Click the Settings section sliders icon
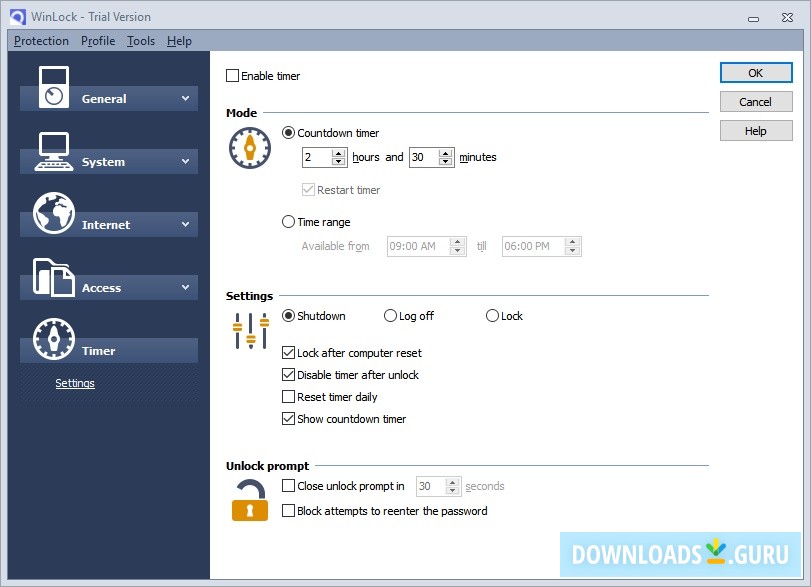Screen dimensions: 811x587 click(251, 330)
